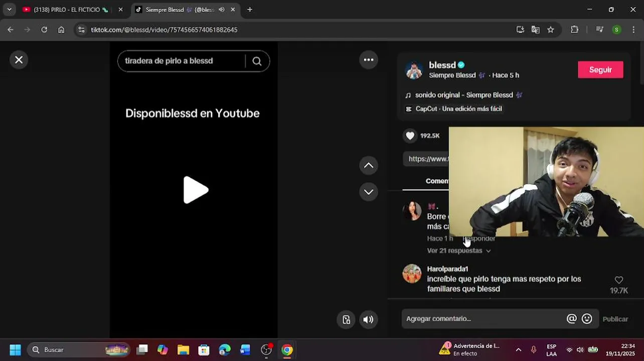Go back in the browser
Viewport: 644px width, 361px height.
click(x=11, y=30)
